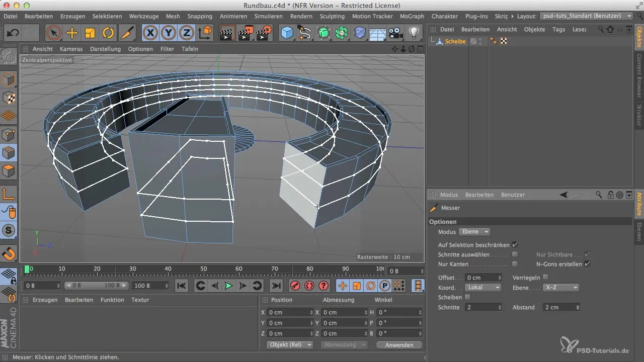Switch to Ebenen side tab
Viewport: 644px width, 362px height.
coord(639,232)
